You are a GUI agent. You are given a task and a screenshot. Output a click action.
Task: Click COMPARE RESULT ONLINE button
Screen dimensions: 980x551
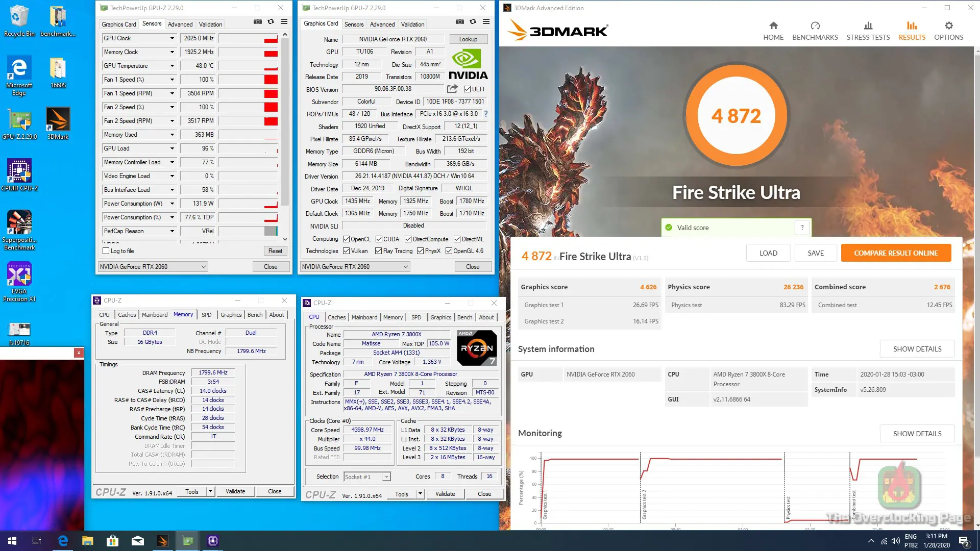(x=896, y=253)
